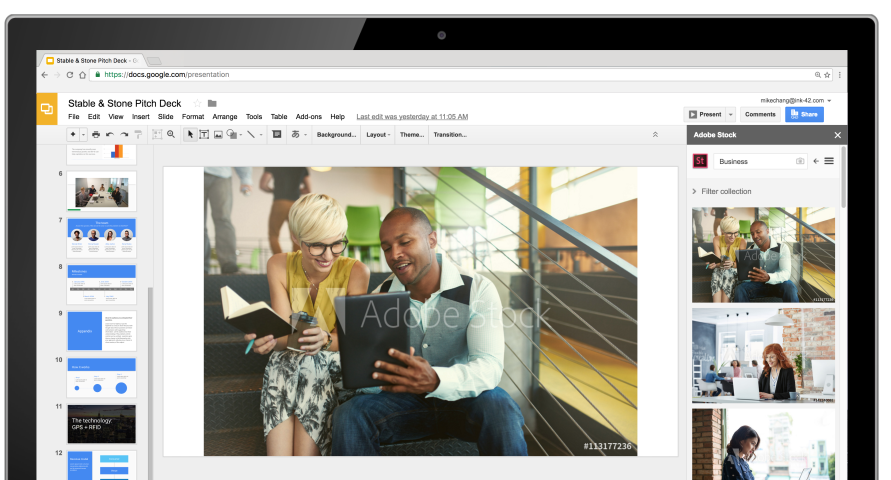Search by image with camera icon
This screenshot has width=891, height=480.
[800, 161]
